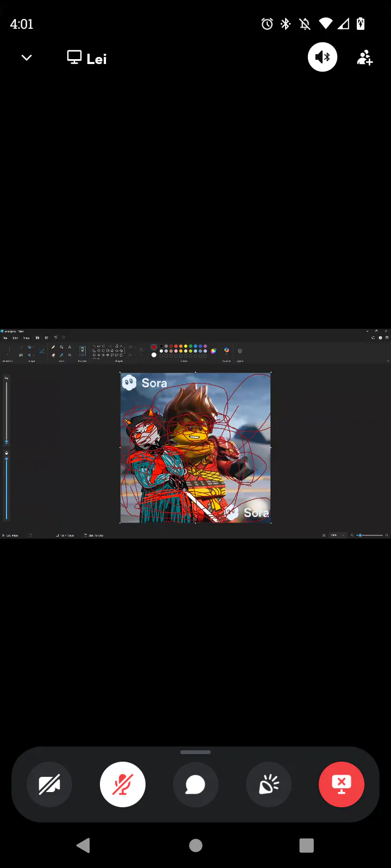Open the call chat bubble button
Screen dimensions: 391x868
(x=195, y=784)
